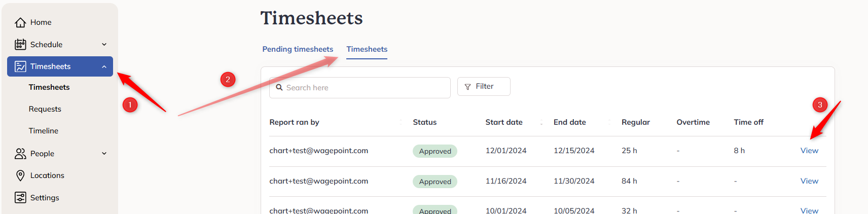Sort by Report ran by column header
The height and width of the screenshot is (214, 868).
295,122
